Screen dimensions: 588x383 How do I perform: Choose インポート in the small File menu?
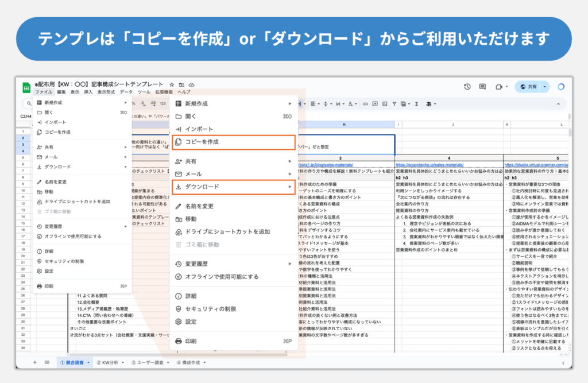point(82,122)
